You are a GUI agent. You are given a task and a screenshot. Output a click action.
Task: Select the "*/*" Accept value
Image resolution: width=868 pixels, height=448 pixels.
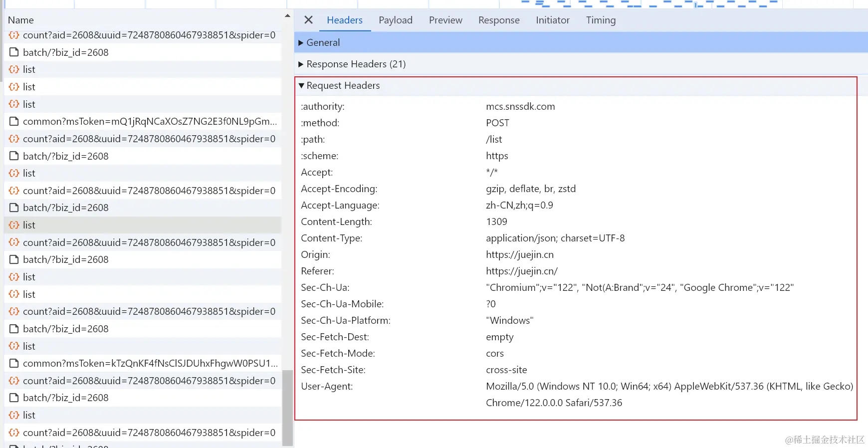point(492,172)
